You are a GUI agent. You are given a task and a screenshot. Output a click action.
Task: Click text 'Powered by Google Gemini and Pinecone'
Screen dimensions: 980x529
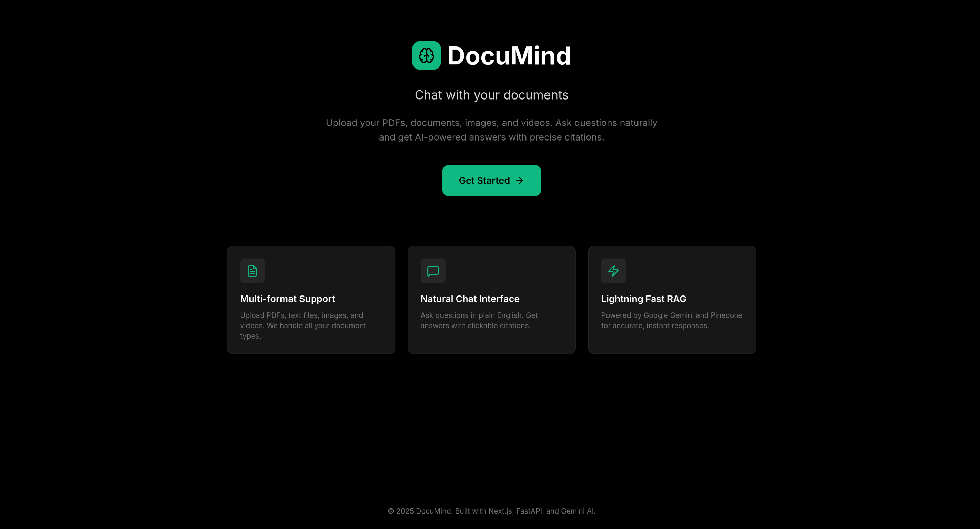671,315
